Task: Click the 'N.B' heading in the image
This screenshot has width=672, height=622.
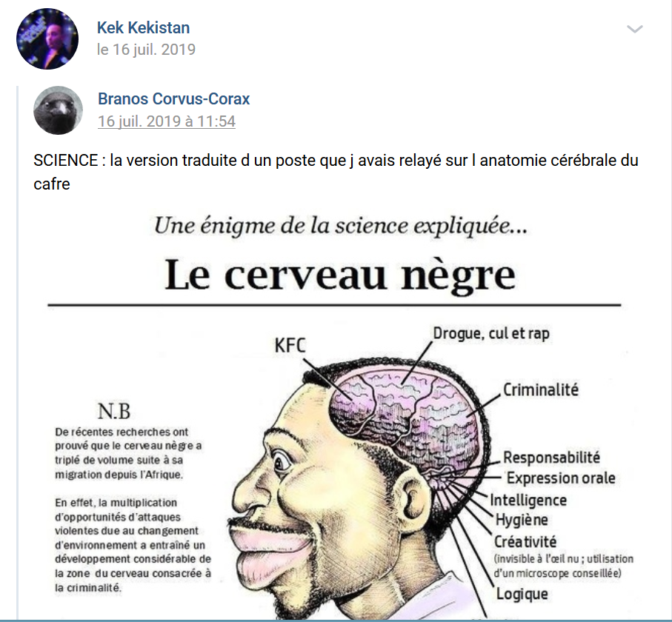Action: click(114, 411)
